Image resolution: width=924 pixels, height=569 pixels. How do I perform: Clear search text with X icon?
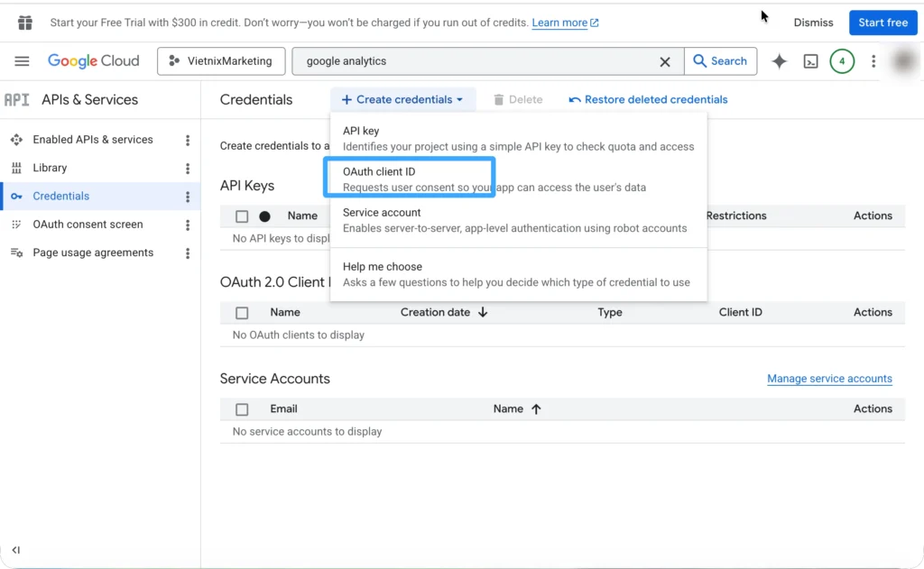665,61
